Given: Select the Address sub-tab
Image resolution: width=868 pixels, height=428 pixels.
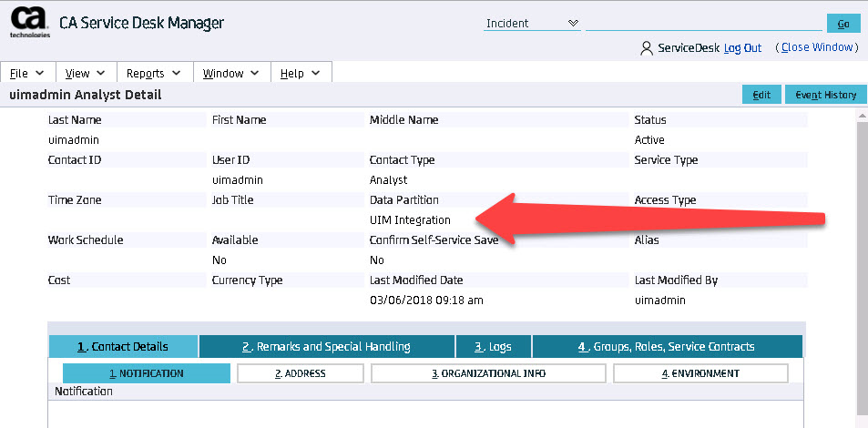Looking at the screenshot, I should (300, 373).
